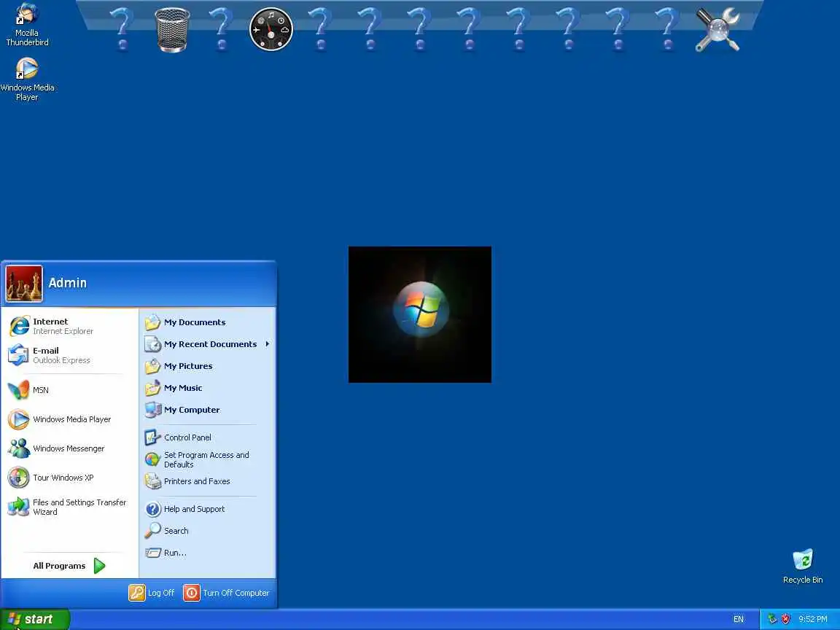Viewport: 840px width, 630px height.
Task: Open the trash can icon in the top dock
Action: coord(172,30)
